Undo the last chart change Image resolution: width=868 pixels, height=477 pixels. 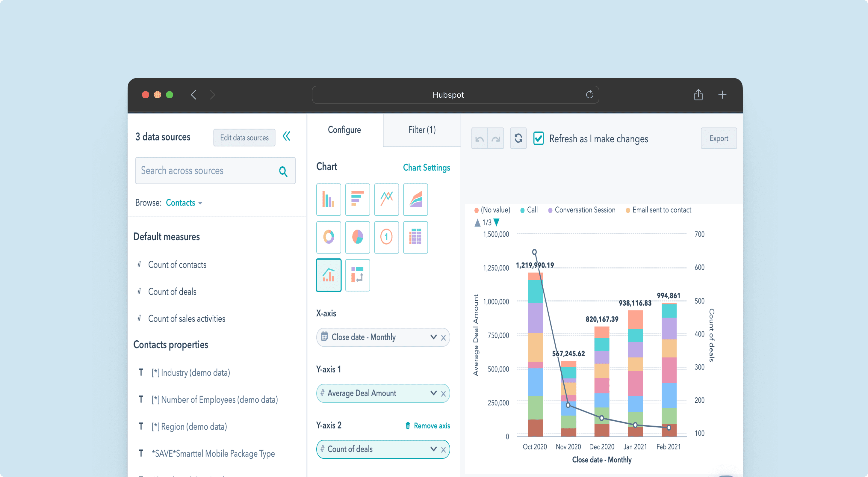point(480,138)
